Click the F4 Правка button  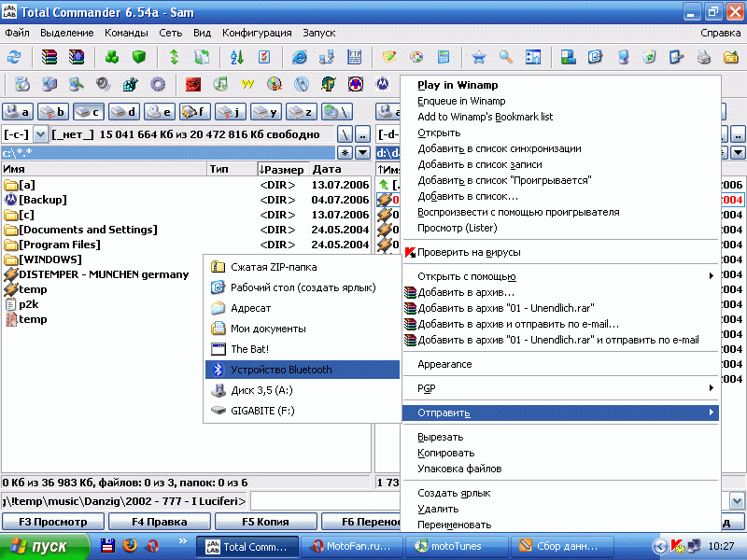tap(159, 522)
